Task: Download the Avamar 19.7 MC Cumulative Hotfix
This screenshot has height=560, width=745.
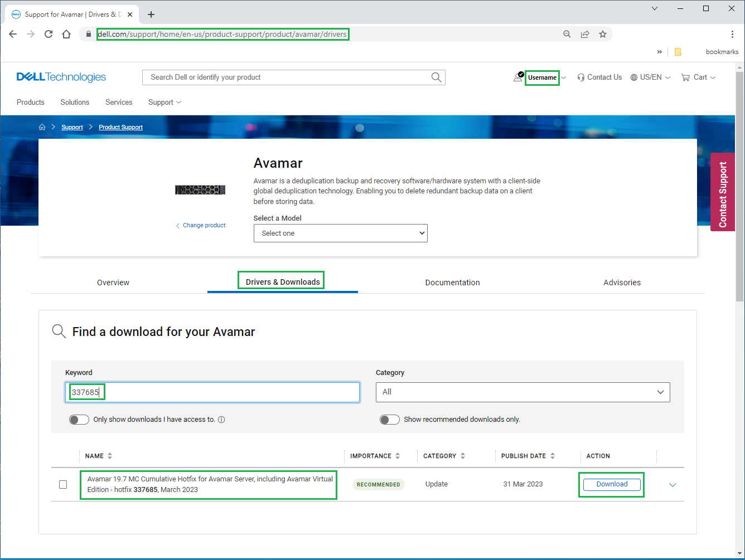Action: pyautogui.click(x=611, y=484)
